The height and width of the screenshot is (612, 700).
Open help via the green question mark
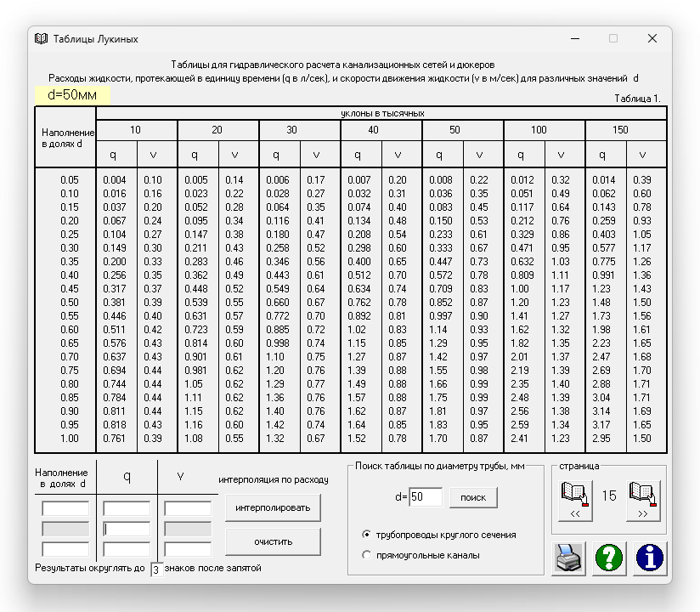click(609, 558)
